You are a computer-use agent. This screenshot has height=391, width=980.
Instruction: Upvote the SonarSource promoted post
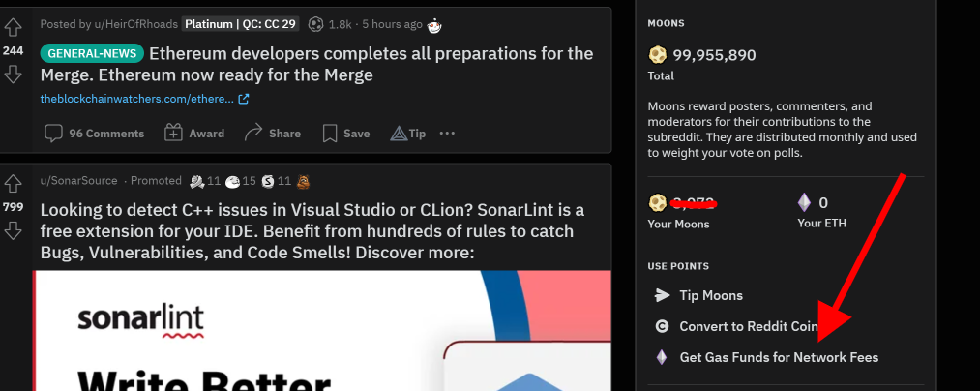click(14, 183)
